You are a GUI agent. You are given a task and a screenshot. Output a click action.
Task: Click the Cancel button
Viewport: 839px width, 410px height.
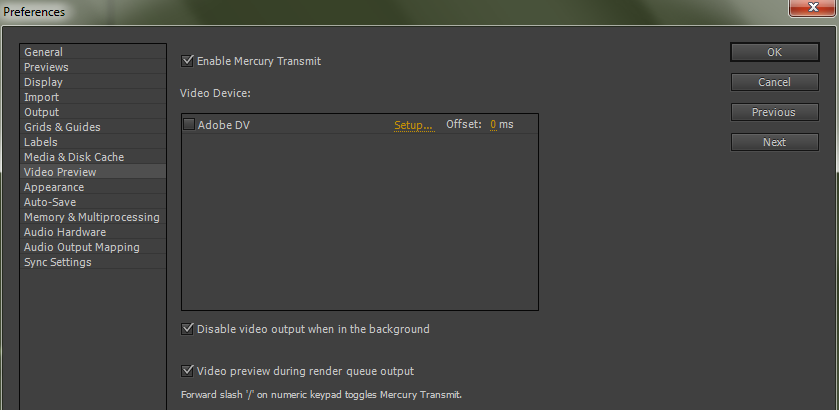(x=774, y=82)
